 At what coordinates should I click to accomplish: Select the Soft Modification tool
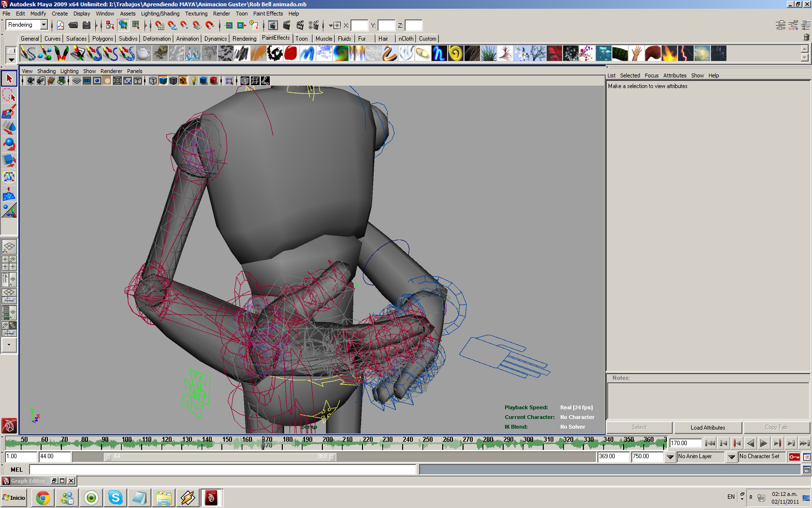tap(9, 194)
